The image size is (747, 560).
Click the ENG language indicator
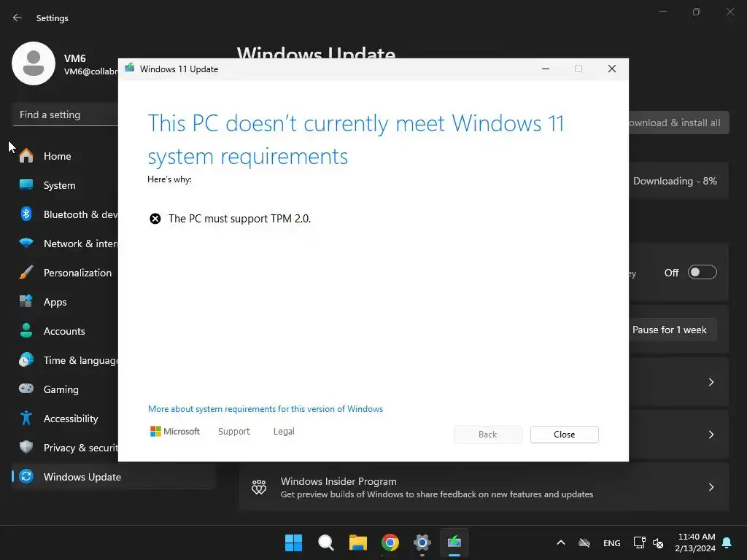click(x=612, y=542)
